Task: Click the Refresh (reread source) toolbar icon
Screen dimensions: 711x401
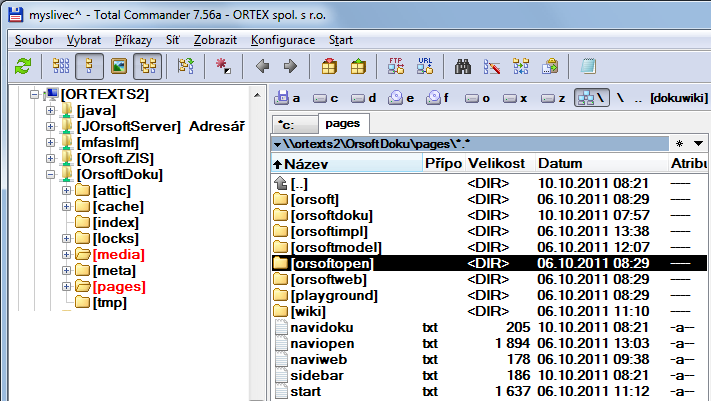Action: click(22, 67)
